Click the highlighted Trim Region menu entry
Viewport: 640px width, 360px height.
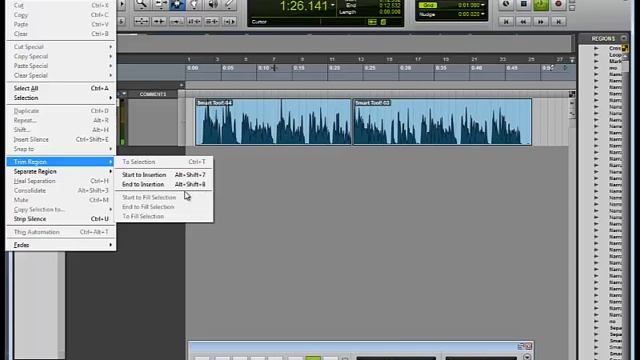(x=61, y=162)
